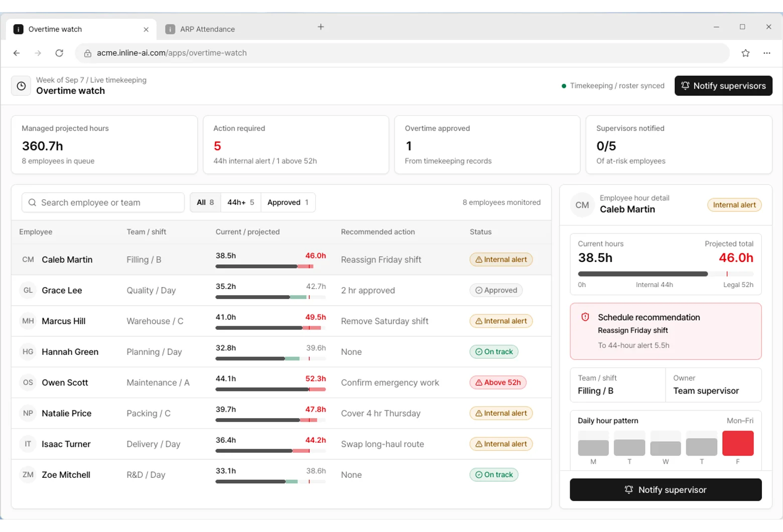Open a new browser tab with plus icon
The height and width of the screenshot is (532, 783).
click(x=321, y=27)
